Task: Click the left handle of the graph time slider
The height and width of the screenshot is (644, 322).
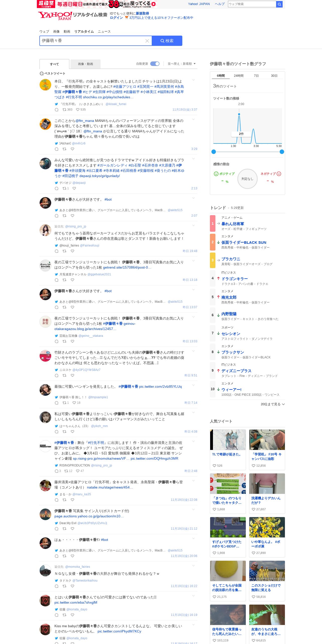Action: tap(214, 152)
